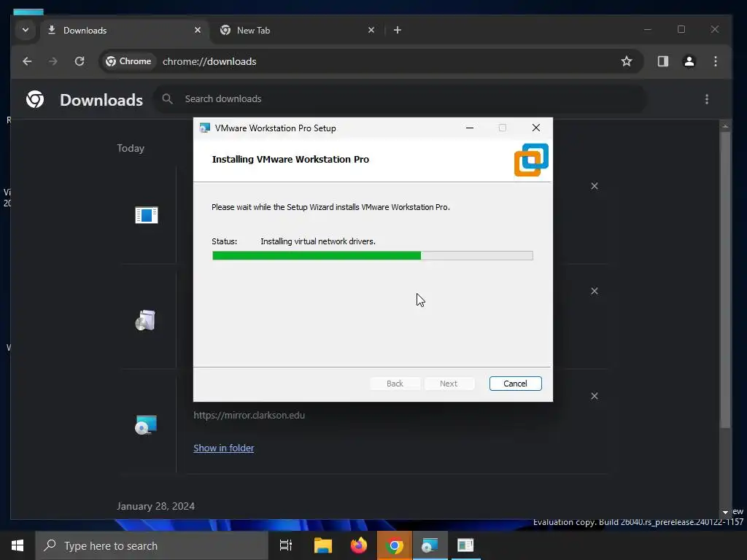Click the "January 28, 2024" date heading
The height and width of the screenshot is (560, 747).
(x=156, y=506)
